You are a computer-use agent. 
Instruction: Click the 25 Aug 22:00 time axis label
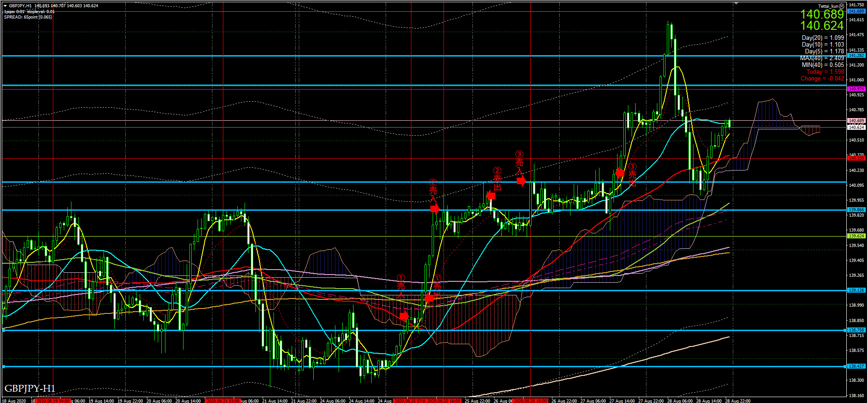point(477,401)
